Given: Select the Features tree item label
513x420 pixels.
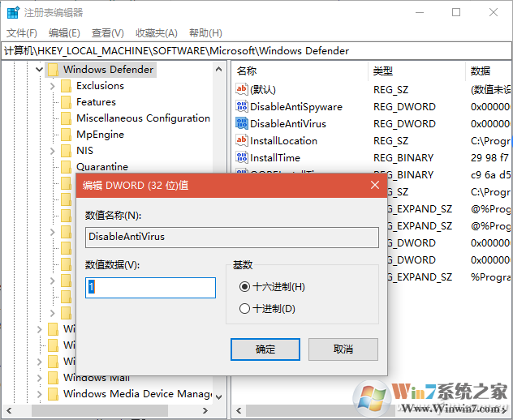Looking at the screenshot, I should pyautogui.click(x=96, y=101).
